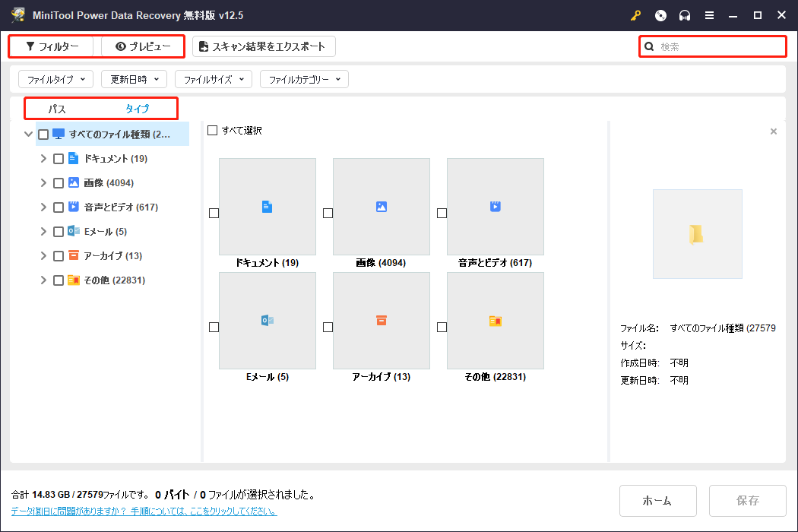Screen dimensions: 798x532
Task: Open the bootable media disc icon
Action: point(660,15)
